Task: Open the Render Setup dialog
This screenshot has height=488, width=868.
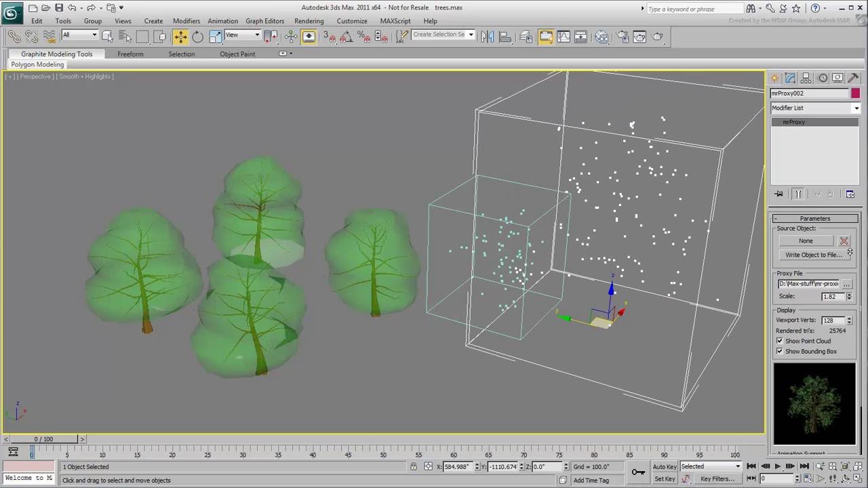Action: [x=623, y=37]
